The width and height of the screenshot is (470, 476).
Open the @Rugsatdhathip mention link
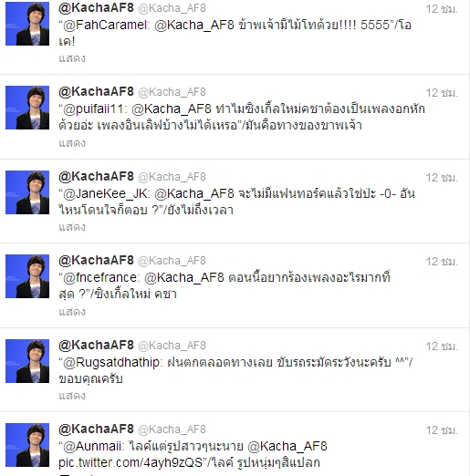[111, 362]
